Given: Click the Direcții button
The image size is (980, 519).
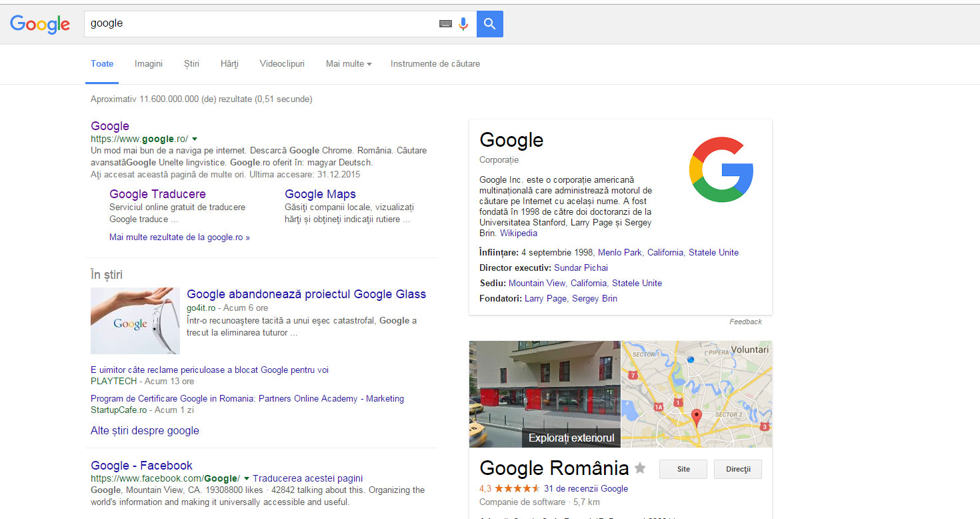Looking at the screenshot, I should (x=737, y=469).
